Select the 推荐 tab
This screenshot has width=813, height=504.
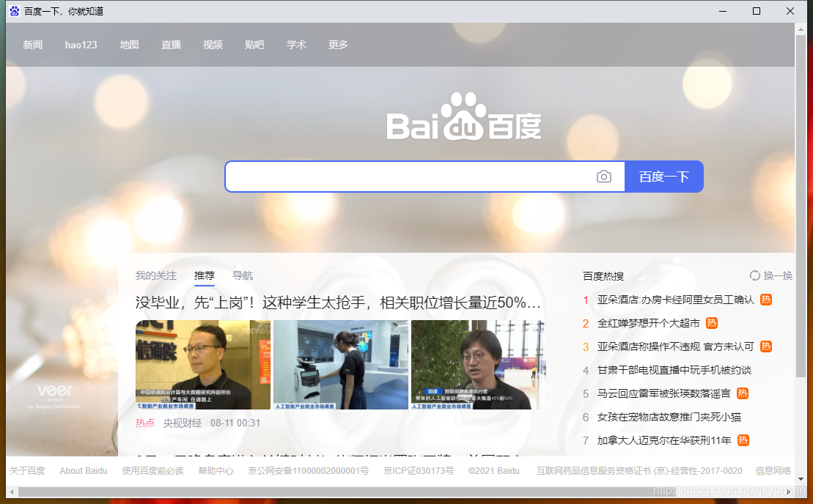[205, 275]
